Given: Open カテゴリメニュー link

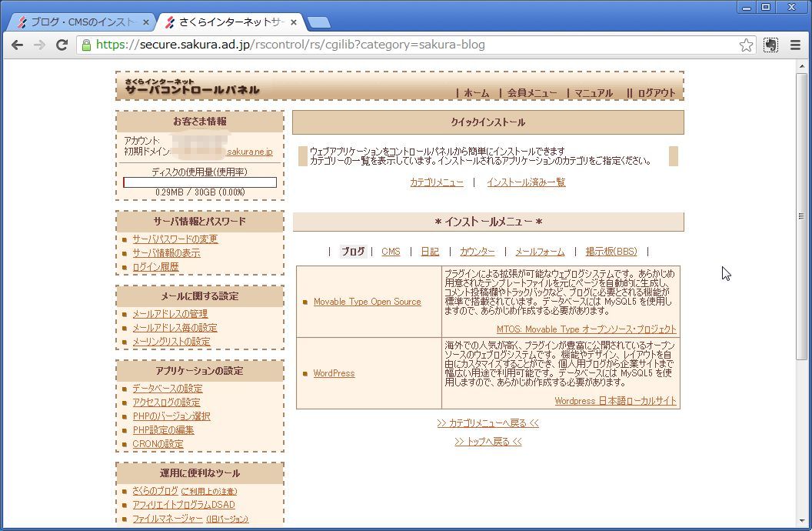Looking at the screenshot, I should point(437,182).
